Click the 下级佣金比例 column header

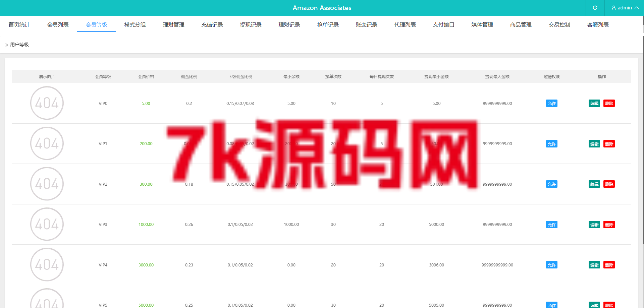coord(240,76)
